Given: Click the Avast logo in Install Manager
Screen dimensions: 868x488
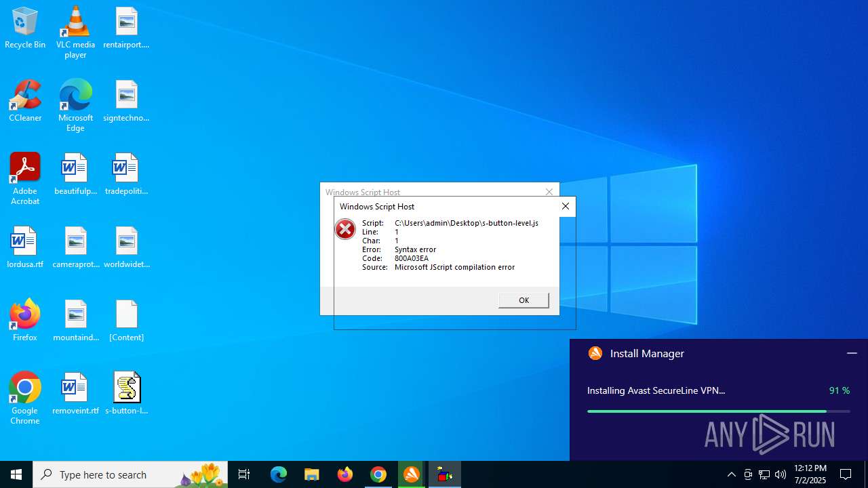Looking at the screenshot, I should click(595, 353).
